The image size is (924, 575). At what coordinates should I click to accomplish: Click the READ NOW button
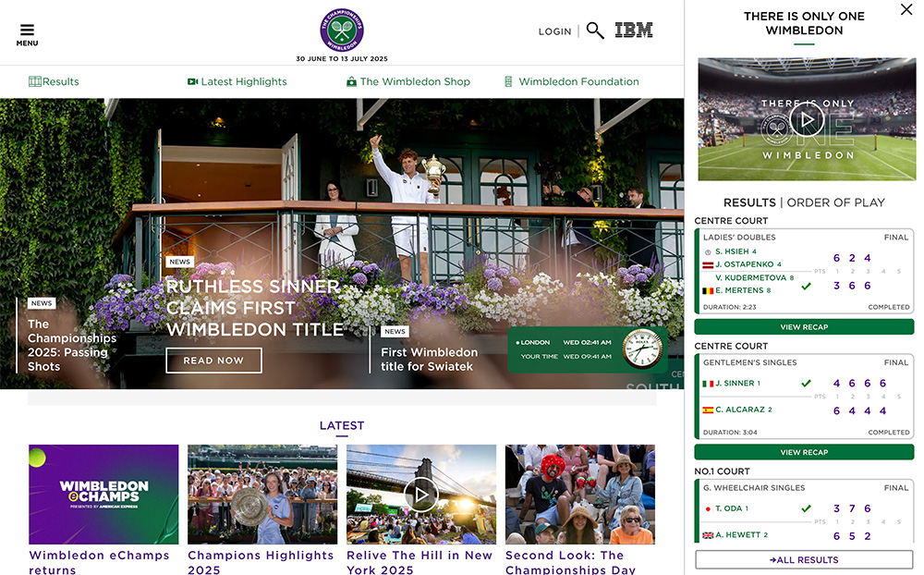(213, 361)
